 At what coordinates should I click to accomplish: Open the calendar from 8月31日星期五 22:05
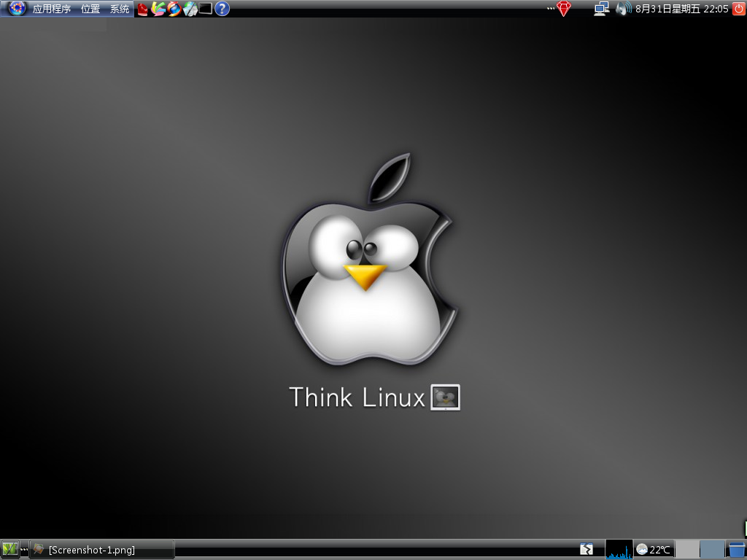click(682, 9)
